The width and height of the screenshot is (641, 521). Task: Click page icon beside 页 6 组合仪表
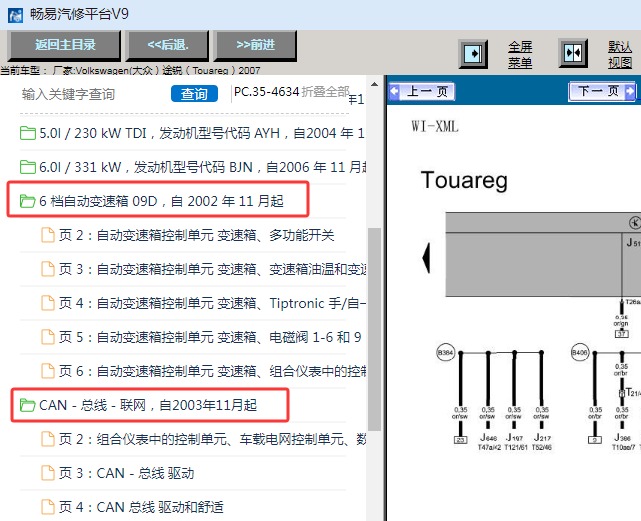point(48,371)
